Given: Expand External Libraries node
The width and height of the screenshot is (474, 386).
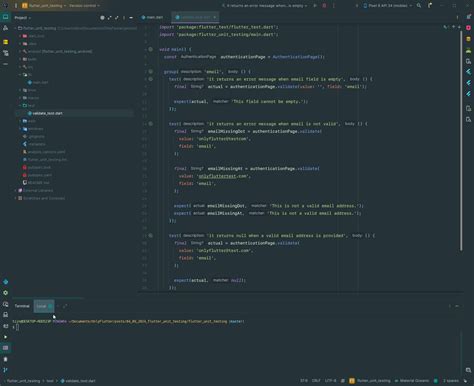Looking at the screenshot, I should tap(15, 190).
